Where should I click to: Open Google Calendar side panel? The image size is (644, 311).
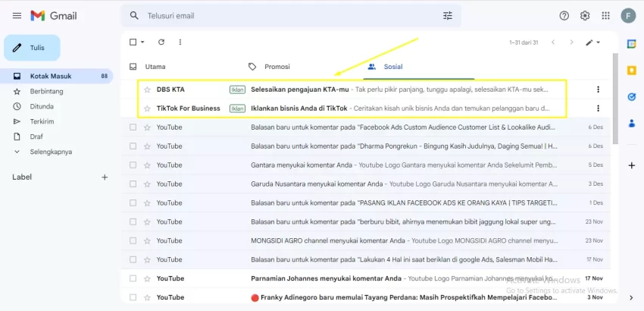click(632, 44)
